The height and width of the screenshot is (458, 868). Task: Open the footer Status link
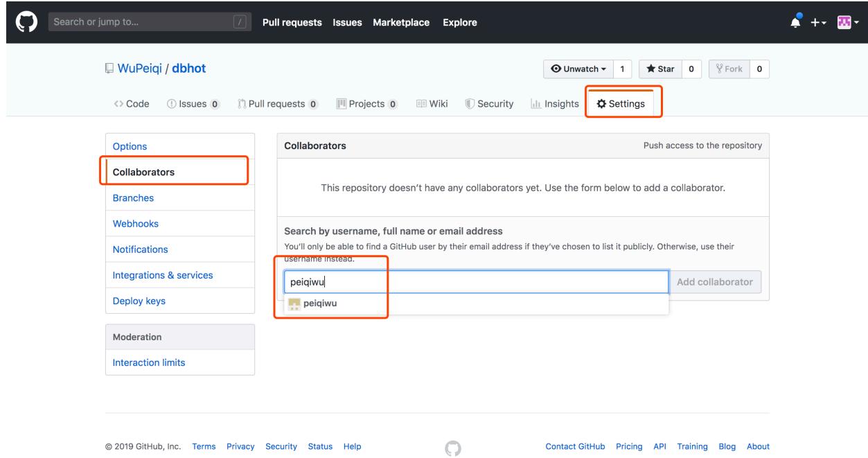[320, 446]
